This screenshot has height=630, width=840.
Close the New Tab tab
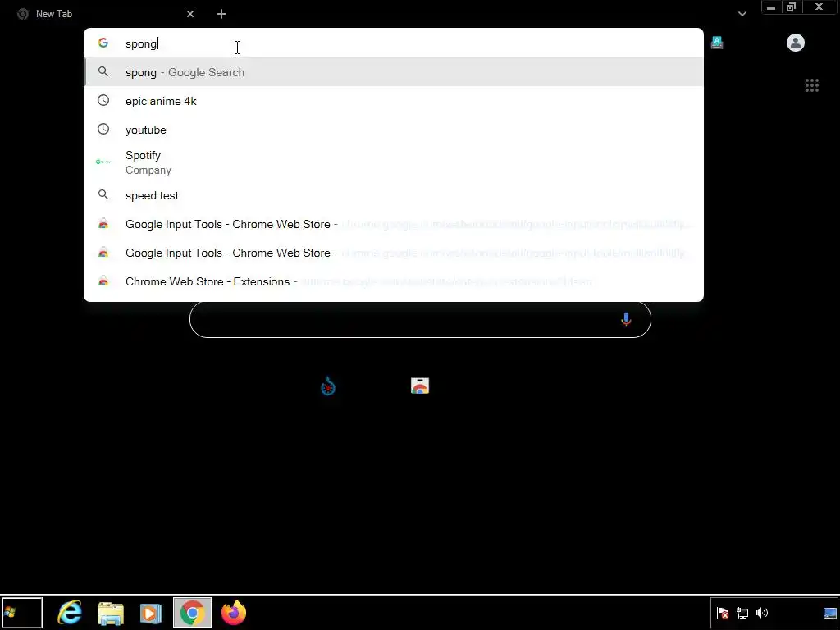(x=190, y=14)
